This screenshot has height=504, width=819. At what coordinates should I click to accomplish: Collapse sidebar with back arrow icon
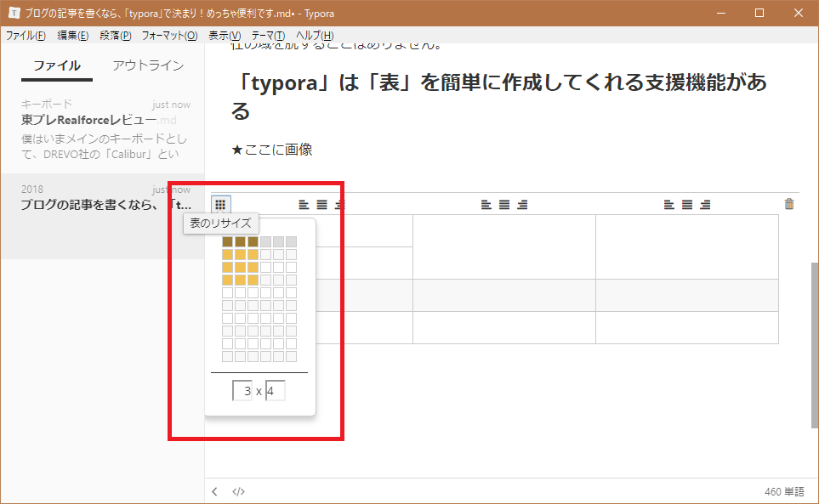214,491
